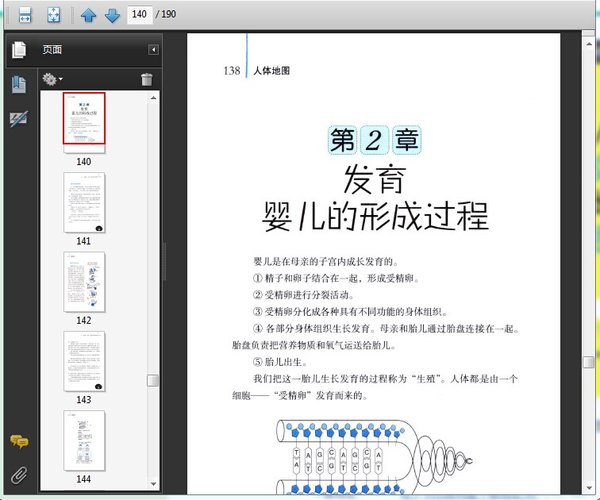
Task: Click the DNA diagram illustration
Action: point(374,457)
